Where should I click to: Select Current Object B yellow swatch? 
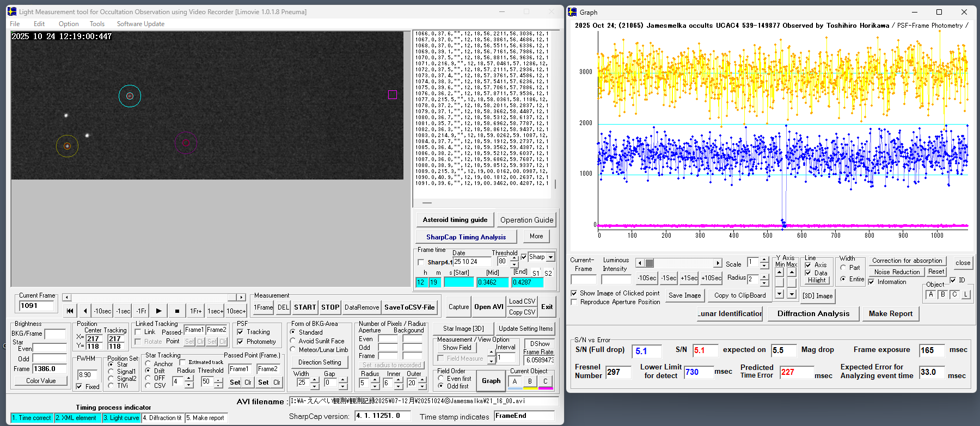[x=530, y=381]
